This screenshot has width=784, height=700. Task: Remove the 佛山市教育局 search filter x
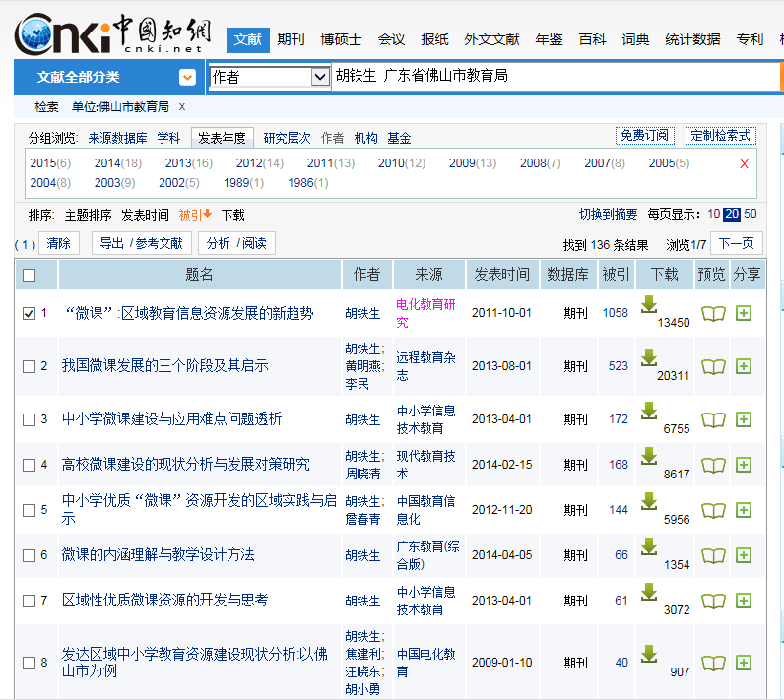(x=182, y=106)
